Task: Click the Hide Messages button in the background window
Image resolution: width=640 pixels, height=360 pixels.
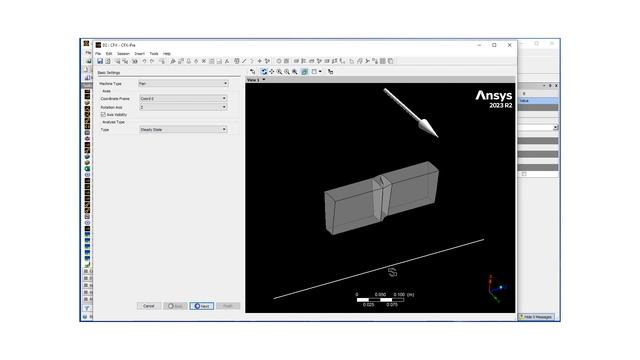Action: coord(537,317)
